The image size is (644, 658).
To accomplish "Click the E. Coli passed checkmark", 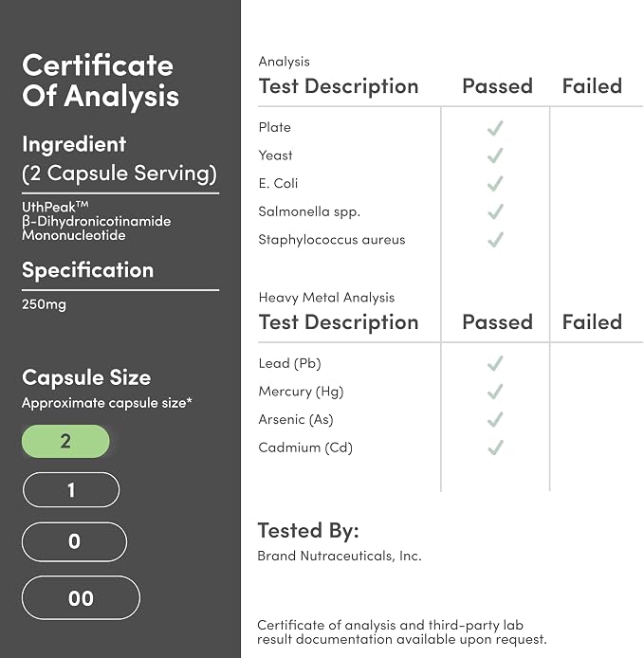I will pos(495,184).
